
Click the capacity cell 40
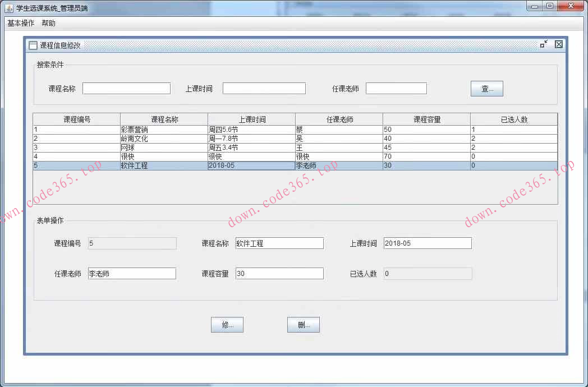point(427,139)
